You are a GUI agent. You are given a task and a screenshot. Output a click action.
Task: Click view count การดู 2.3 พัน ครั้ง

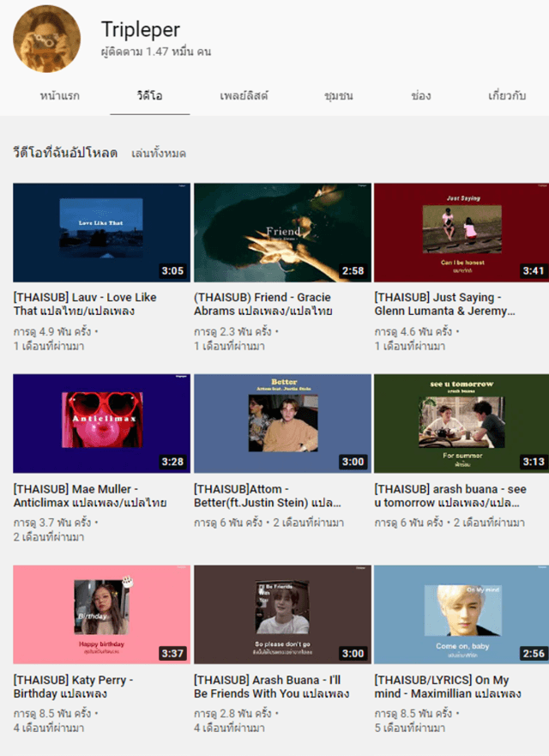coord(232,332)
